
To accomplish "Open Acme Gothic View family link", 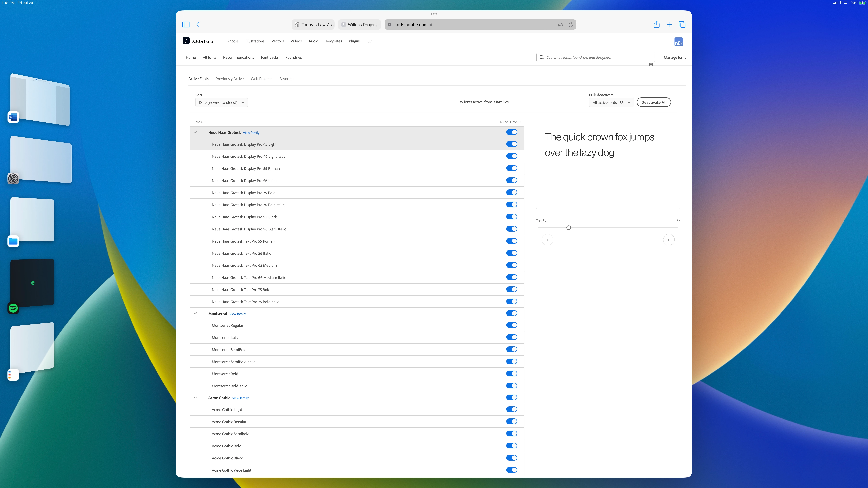I will (240, 398).
